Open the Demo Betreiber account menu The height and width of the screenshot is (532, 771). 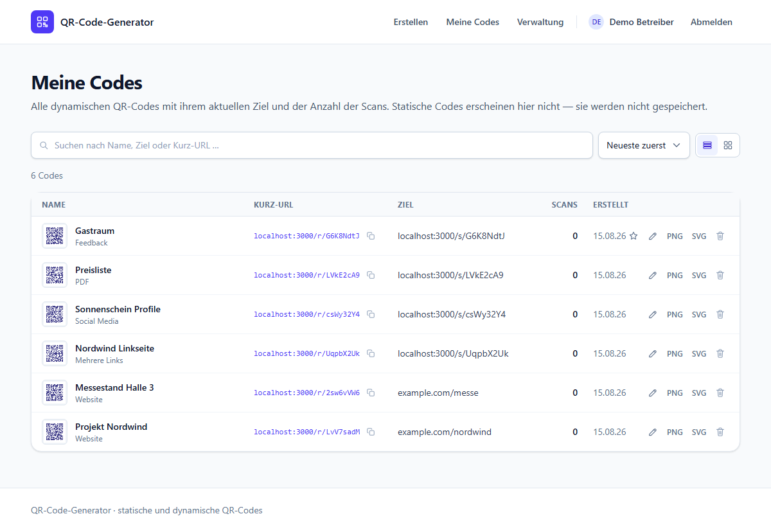pos(631,22)
